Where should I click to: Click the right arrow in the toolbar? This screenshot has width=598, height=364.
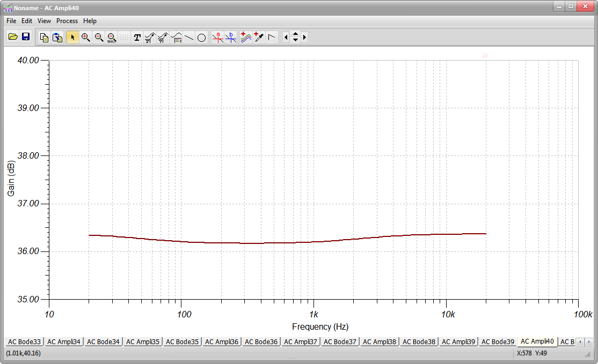[x=304, y=38]
